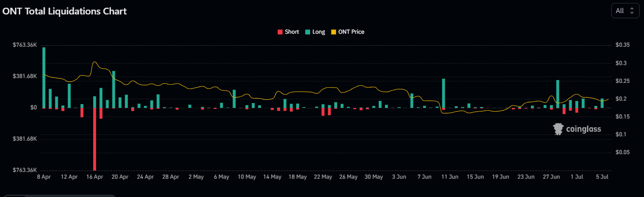Click the 12 Apr date label

click(69, 177)
